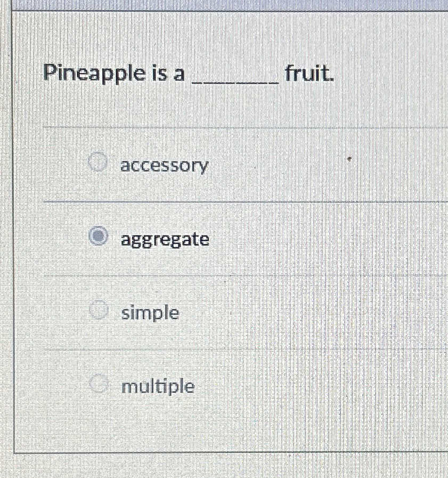Click the aggregate answer label
This screenshot has width=448, height=478.
[x=165, y=240]
